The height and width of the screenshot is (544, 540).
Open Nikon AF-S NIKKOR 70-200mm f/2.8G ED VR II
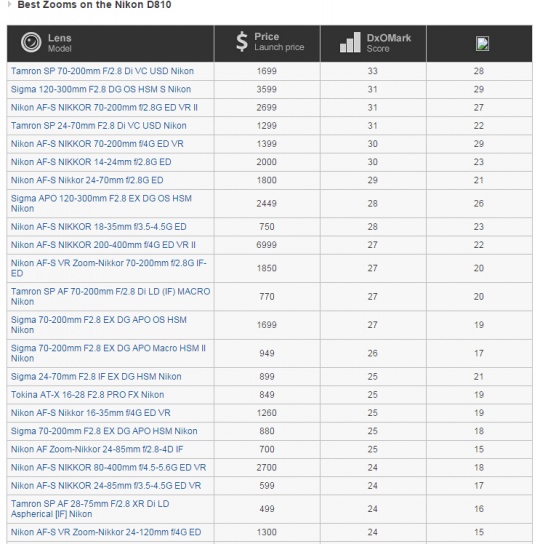coord(104,108)
